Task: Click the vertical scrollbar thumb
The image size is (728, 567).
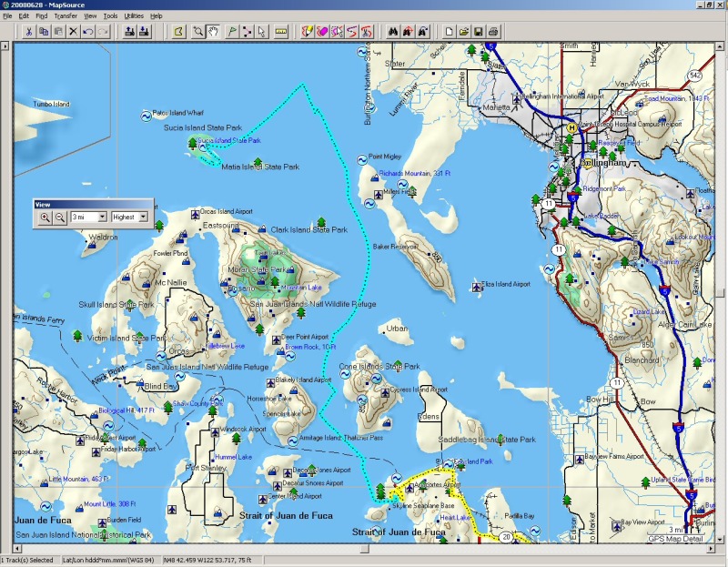Action: pyautogui.click(x=720, y=292)
